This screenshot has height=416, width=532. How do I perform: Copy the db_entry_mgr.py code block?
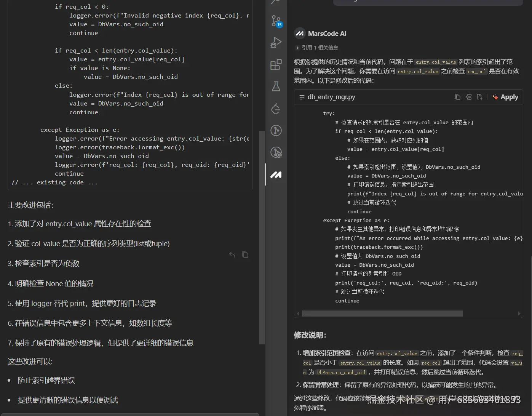point(458,97)
